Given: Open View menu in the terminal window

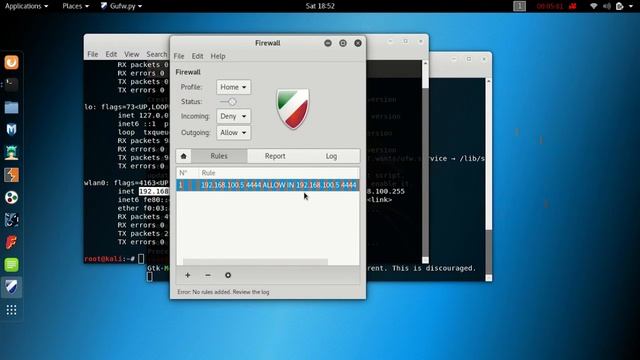Looking at the screenshot, I should click(x=131, y=54).
